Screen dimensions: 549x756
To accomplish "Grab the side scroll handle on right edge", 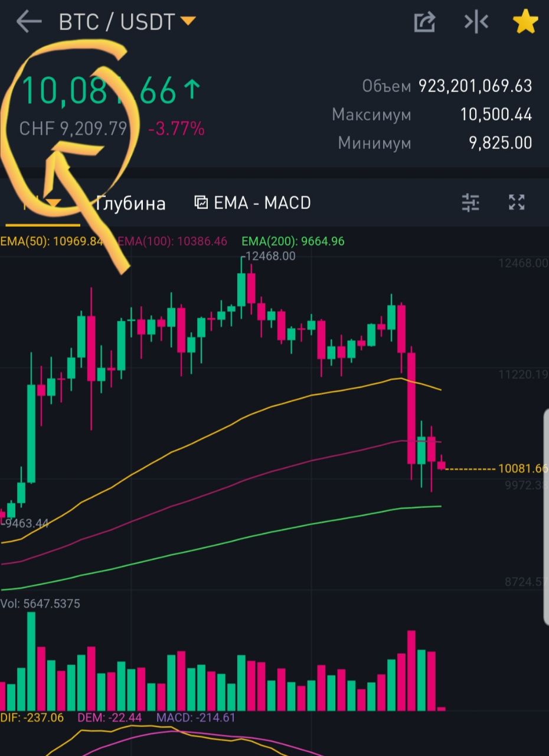I will (x=545, y=517).
